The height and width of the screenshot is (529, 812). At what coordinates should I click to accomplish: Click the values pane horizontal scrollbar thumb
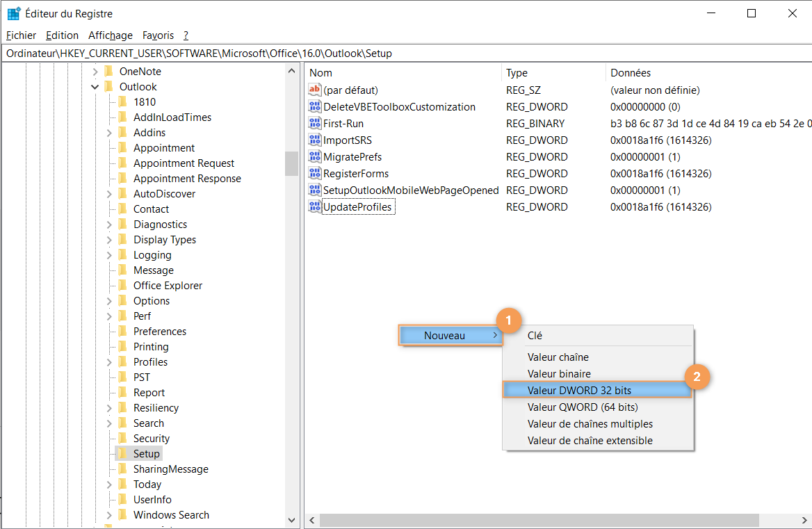(539, 520)
